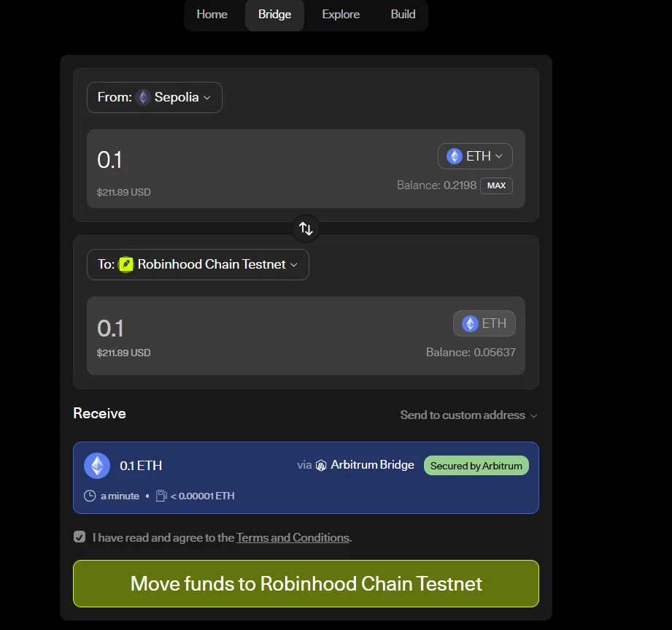The height and width of the screenshot is (630, 672).
Task: Click the Sepolia Ethereum logo icon
Action: pyautogui.click(x=143, y=97)
